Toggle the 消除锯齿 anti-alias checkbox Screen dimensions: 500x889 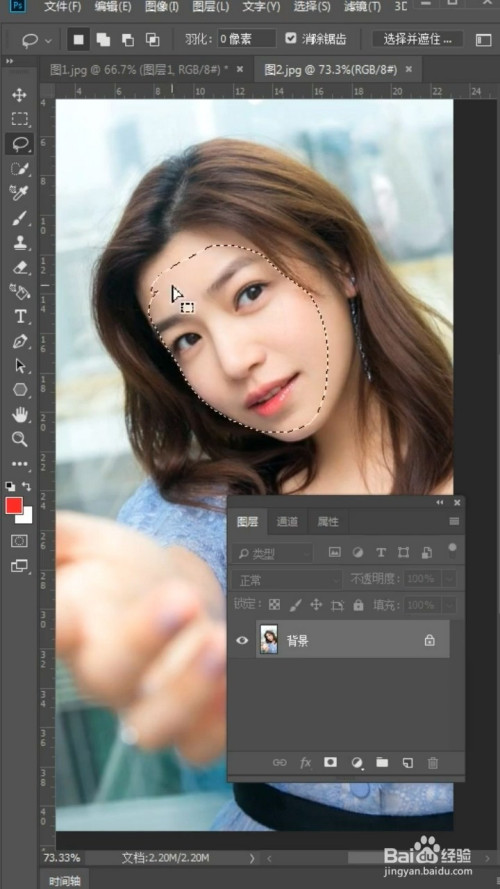tap(291, 39)
